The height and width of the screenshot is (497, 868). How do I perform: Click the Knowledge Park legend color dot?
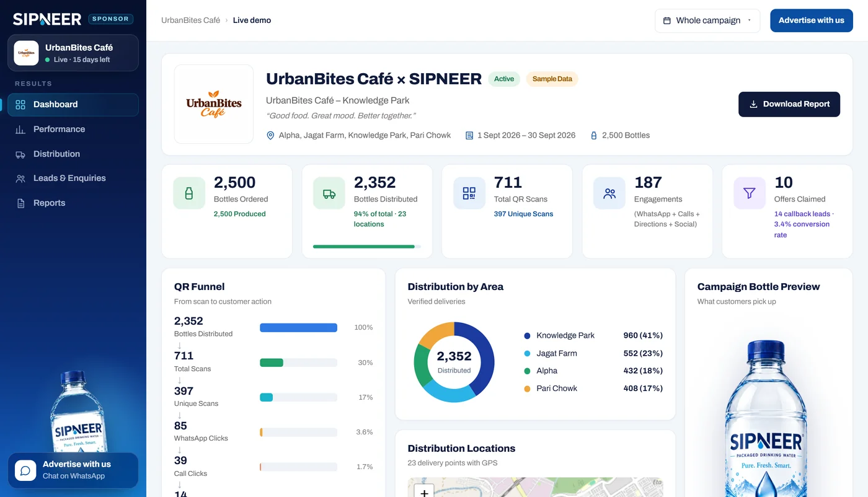coord(527,336)
